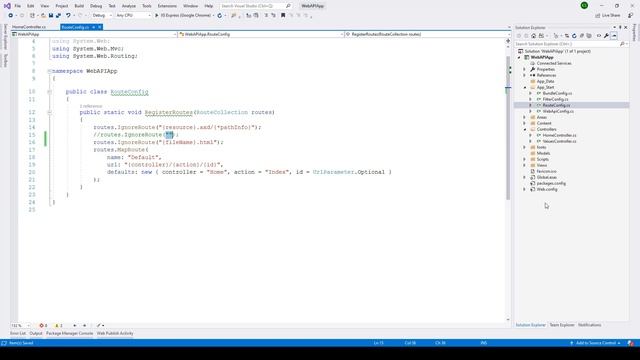Viewport: 640px width, 360px height.
Task: Select ValuesController.cs in Solution Explorer
Action: pos(560,141)
